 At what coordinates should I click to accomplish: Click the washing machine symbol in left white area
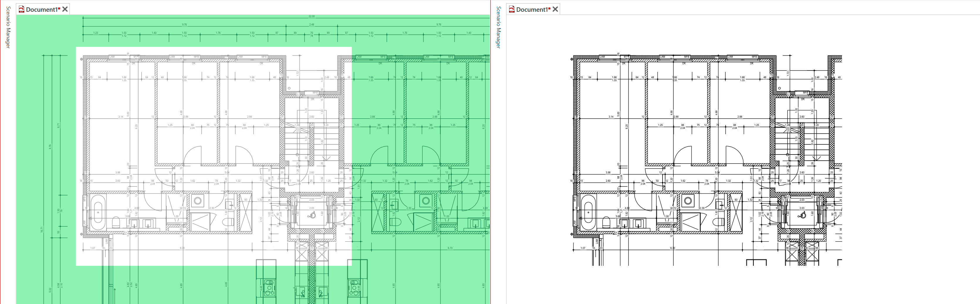197,200
